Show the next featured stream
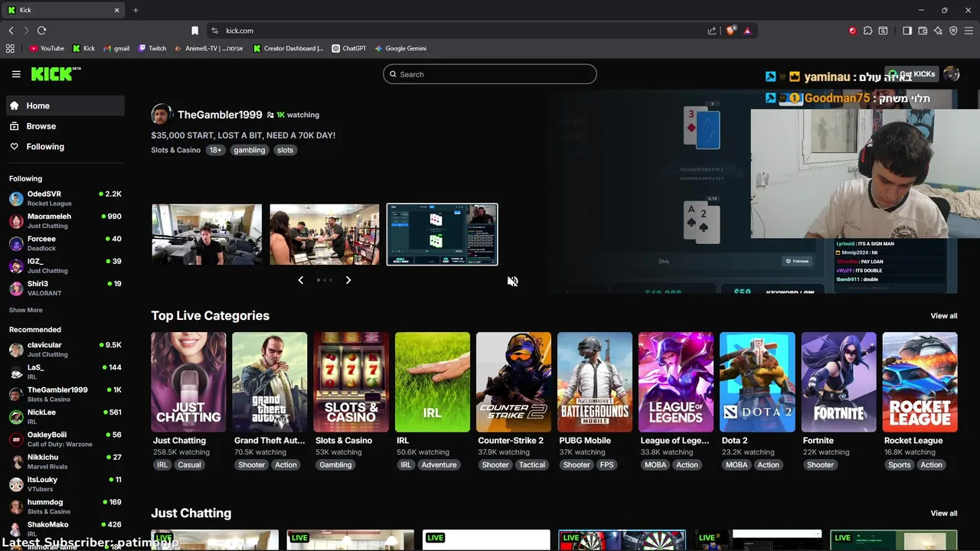 [x=348, y=280]
